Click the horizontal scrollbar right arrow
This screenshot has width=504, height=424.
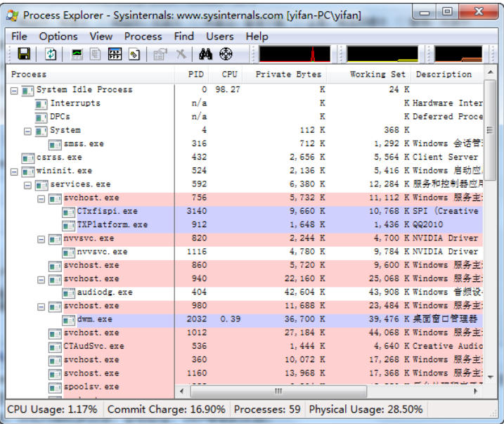click(476, 391)
